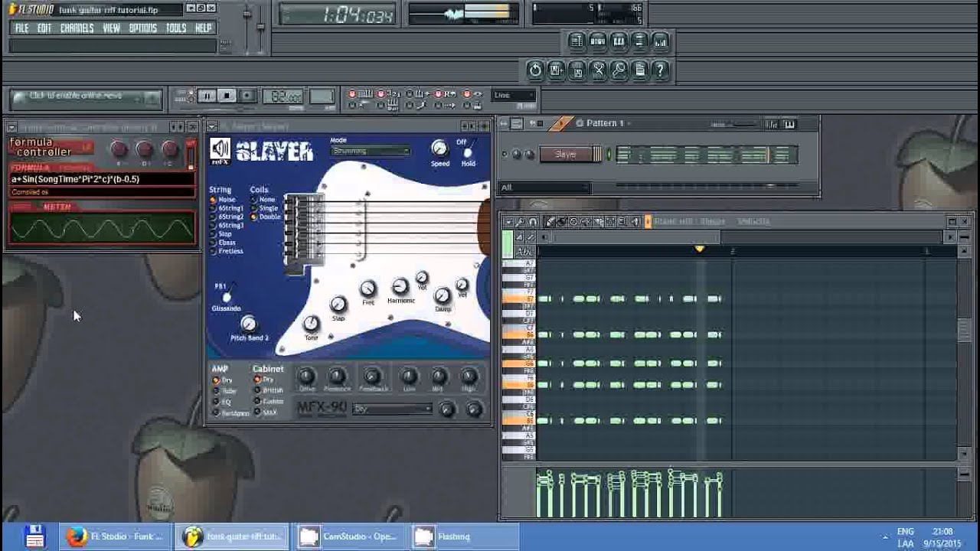The height and width of the screenshot is (551, 980).
Task: Open the piano roll window menu arrow
Action: (x=509, y=222)
